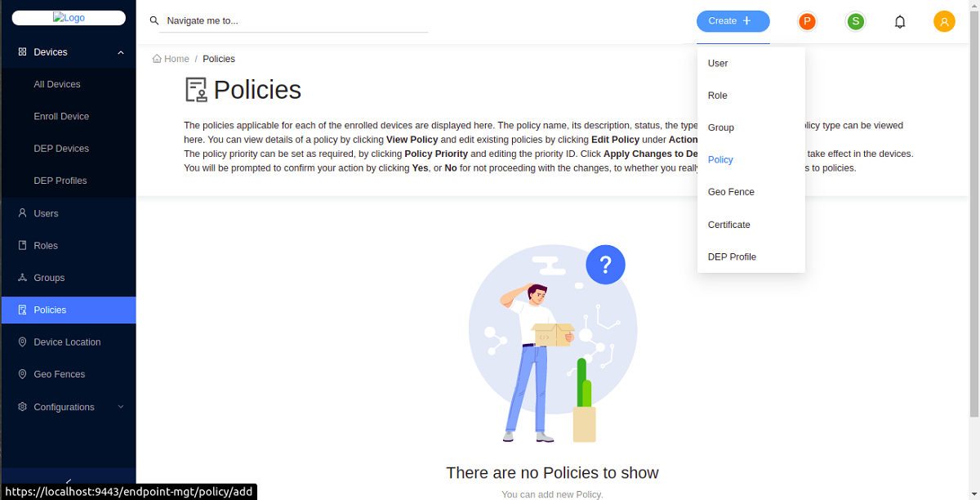This screenshot has width=980, height=500.
Task: Click the Geo Fences pin icon in sidebar
Action: coord(23,374)
